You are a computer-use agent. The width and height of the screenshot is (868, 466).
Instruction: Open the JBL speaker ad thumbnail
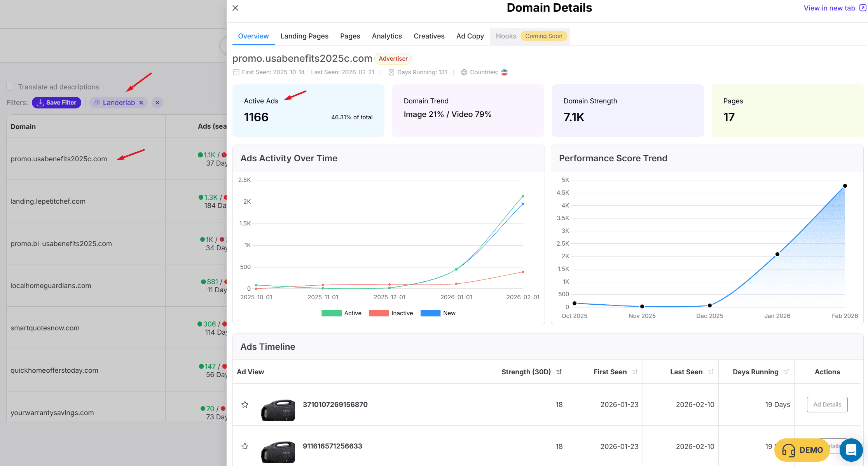pyautogui.click(x=278, y=410)
